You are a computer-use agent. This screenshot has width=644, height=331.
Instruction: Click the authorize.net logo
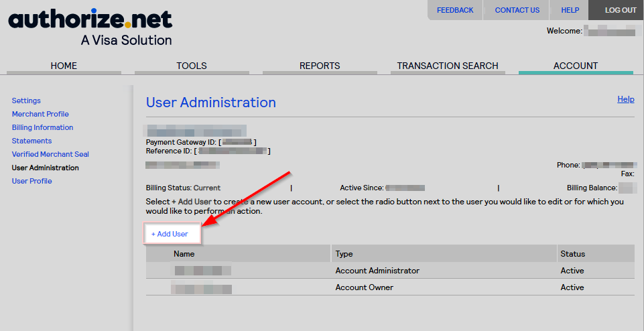click(x=90, y=27)
